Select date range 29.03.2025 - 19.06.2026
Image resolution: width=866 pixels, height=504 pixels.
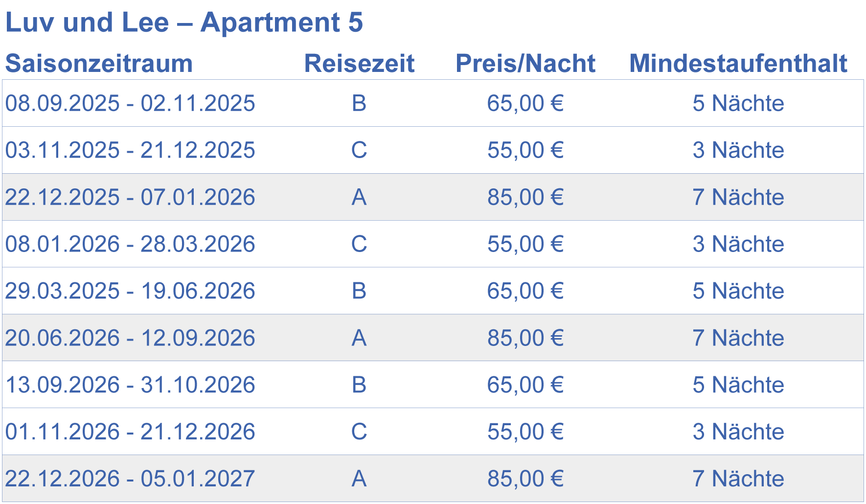click(130, 291)
